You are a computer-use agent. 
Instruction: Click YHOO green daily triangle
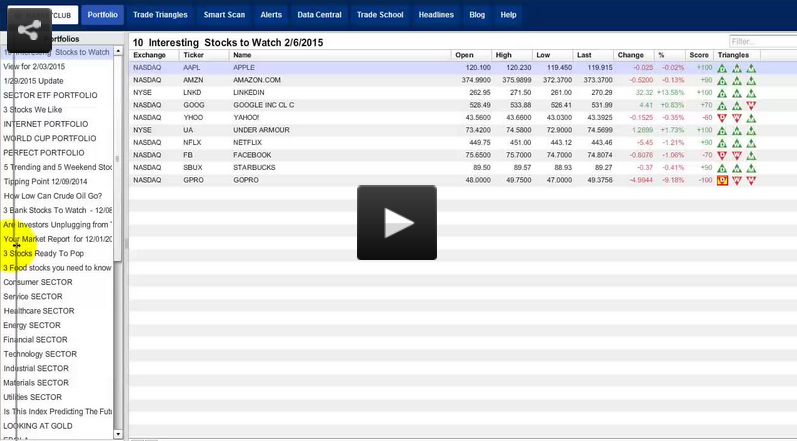point(751,118)
